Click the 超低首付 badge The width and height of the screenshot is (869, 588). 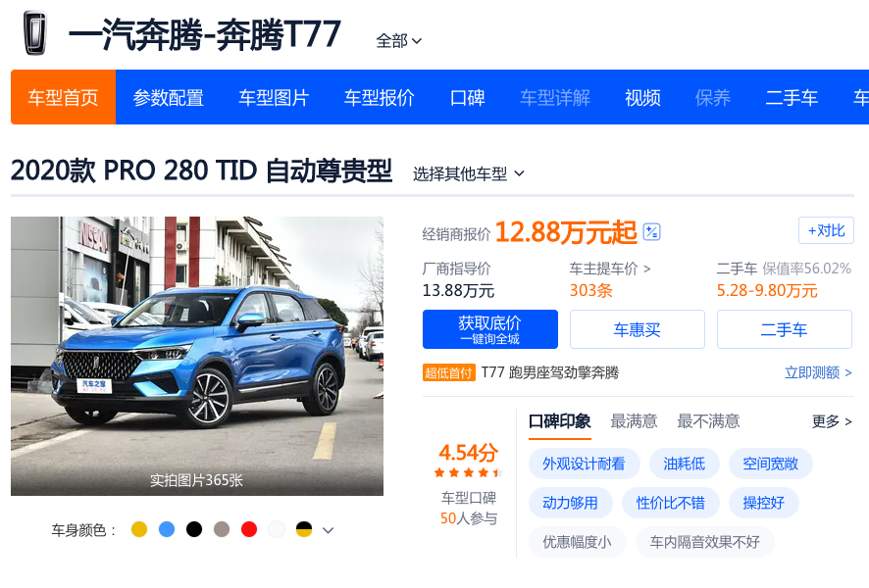[x=449, y=372]
